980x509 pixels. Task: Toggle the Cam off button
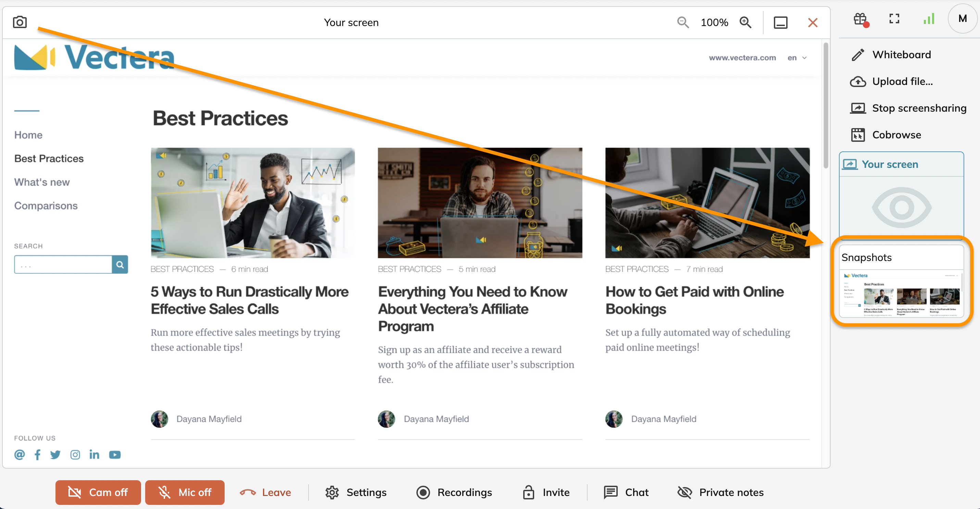pyautogui.click(x=98, y=492)
